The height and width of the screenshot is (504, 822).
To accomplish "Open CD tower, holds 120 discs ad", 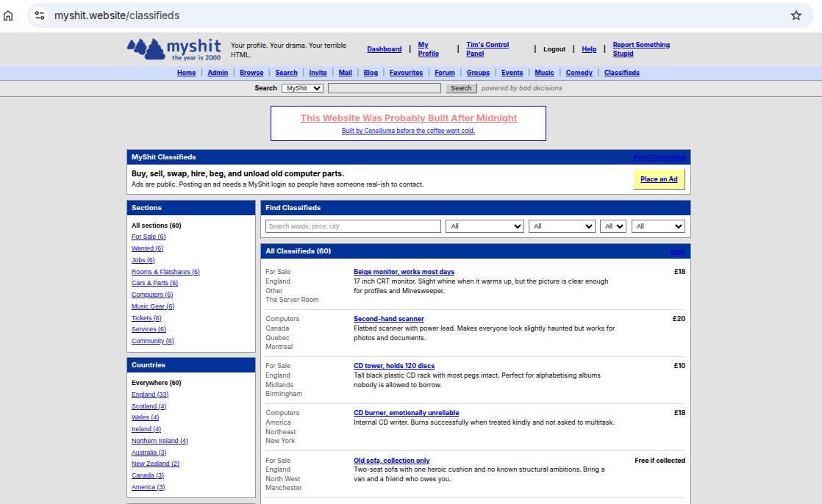I will (394, 366).
